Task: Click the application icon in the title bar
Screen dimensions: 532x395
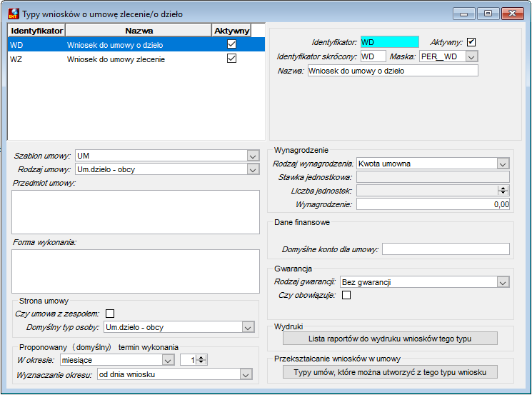Action: click(14, 14)
